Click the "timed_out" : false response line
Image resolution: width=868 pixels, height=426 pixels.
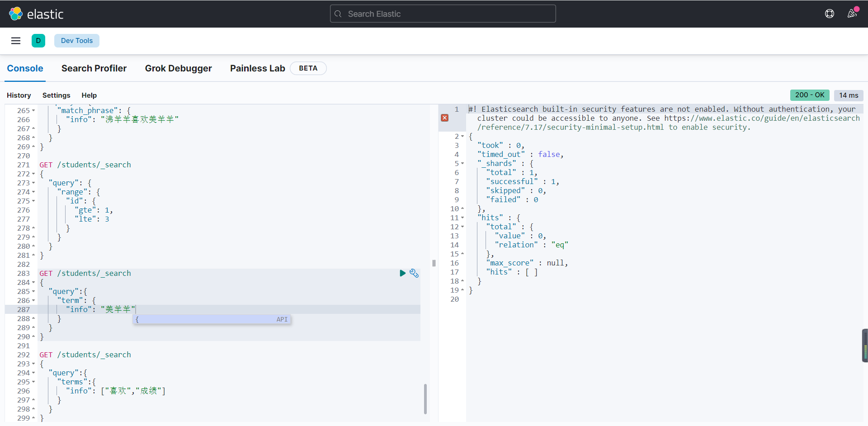(520, 154)
